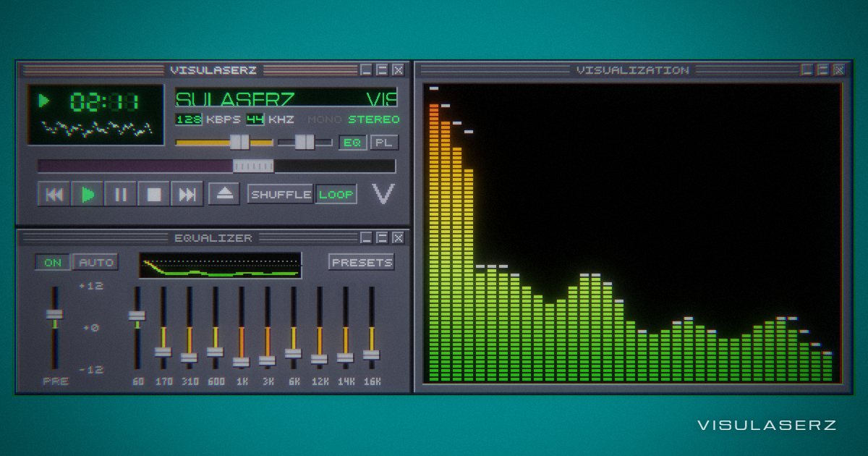Close the VISULASERZ player window
The width and height of the screenshot is (868, 456).
click(x=398, y=69)
